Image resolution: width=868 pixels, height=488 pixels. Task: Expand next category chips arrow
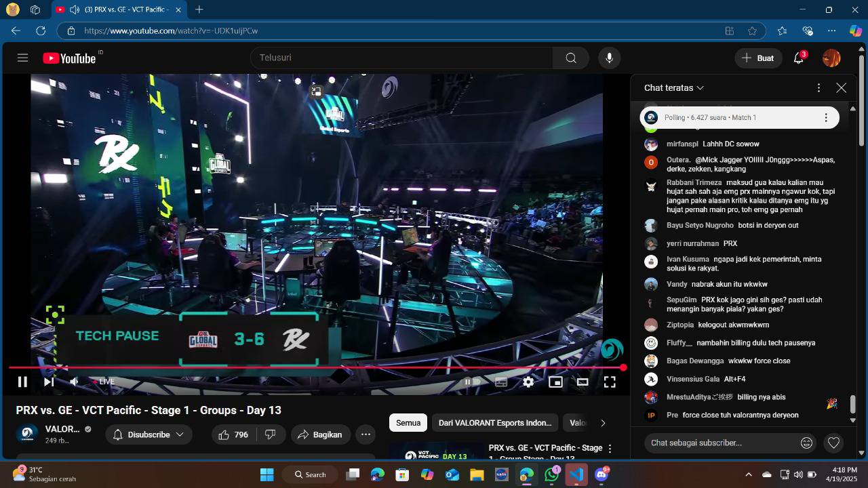click(603, 423)
